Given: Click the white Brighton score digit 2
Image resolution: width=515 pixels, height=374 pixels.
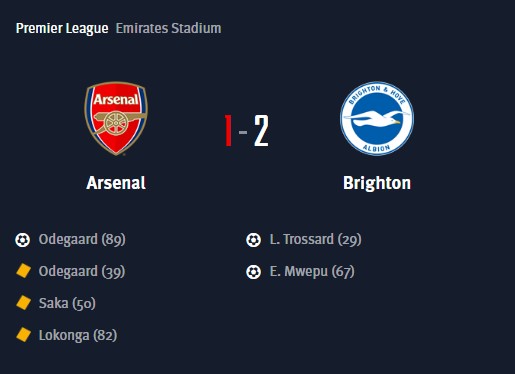Looking at the screenshot, I should click(261, 131).
